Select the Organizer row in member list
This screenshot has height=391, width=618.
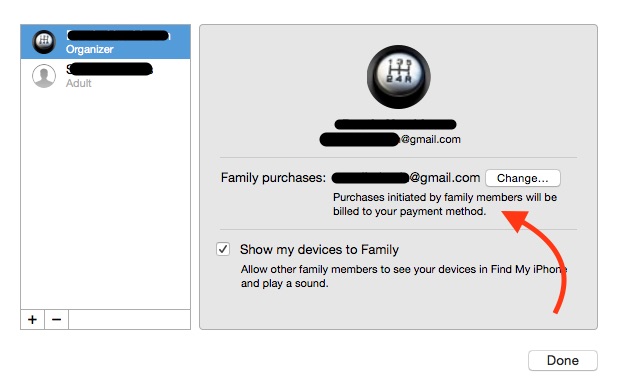[x=106, y=42]
